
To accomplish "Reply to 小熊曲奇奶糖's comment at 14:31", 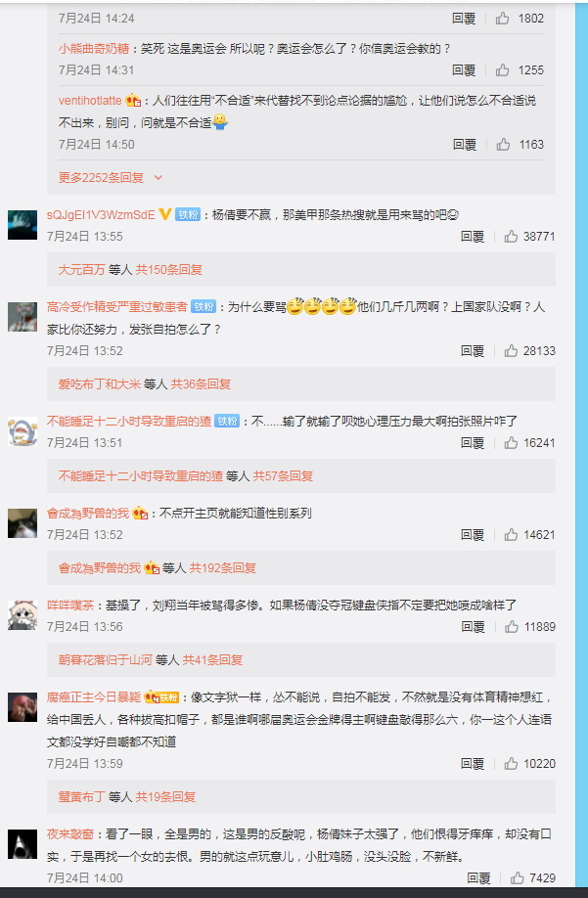I will click(x=464, y=69).
